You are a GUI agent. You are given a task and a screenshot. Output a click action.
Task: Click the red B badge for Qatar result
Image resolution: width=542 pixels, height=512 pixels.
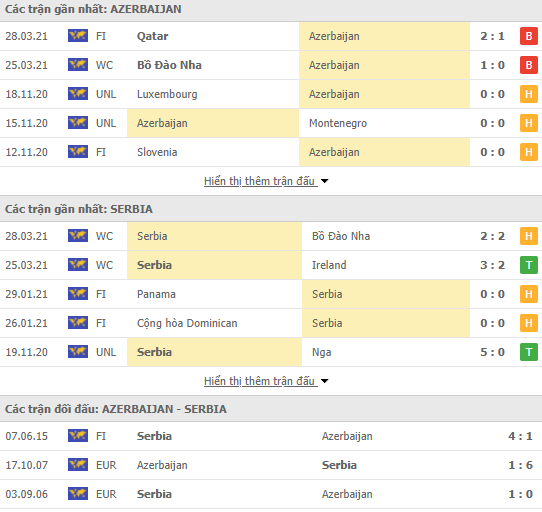[529, 36]
